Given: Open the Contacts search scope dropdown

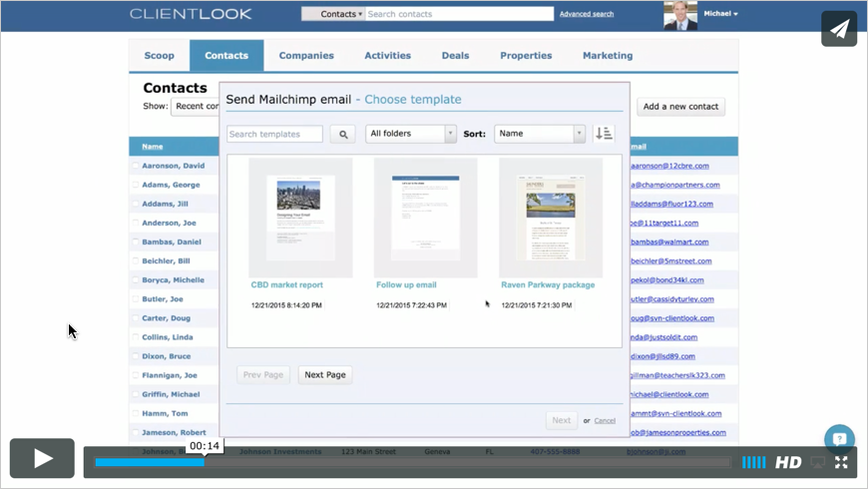Looking at the screenshot, I should tap(333, 14).
